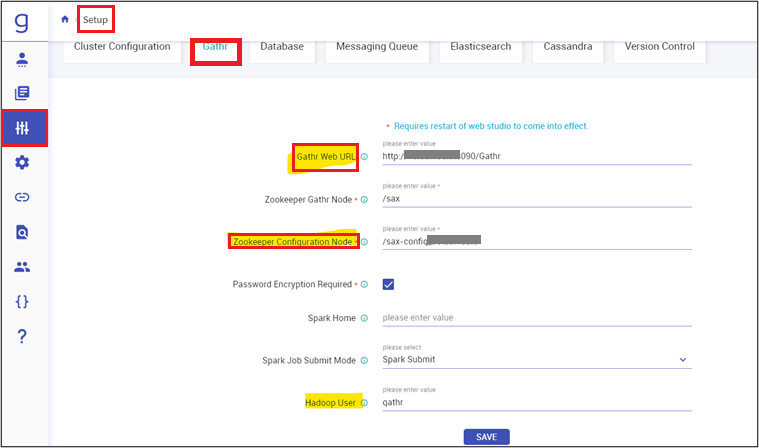Open the document search sidebar icon
Screen dimensions: 759x448
(x=22, y=232)
